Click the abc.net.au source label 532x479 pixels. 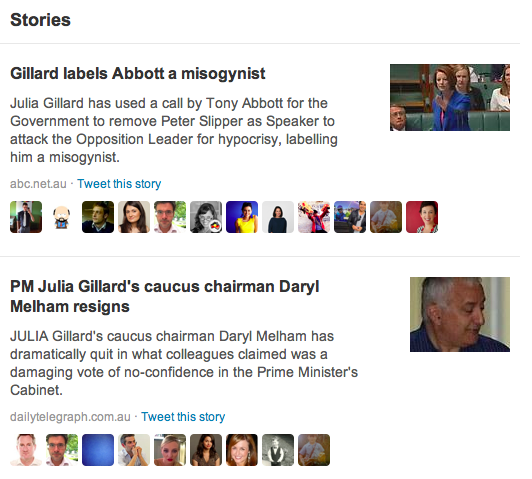[38, 184]
